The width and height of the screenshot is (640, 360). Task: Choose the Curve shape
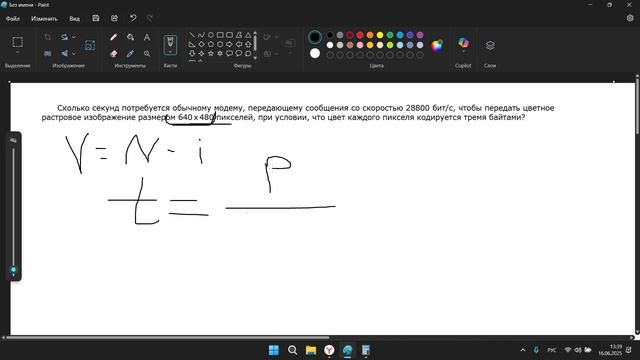click(x=201, y=35)
